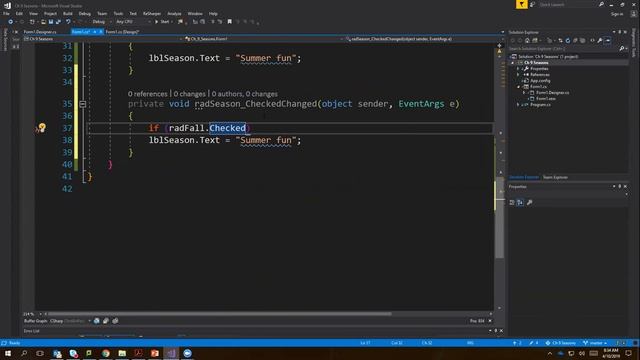Switch to the Form1.Designer.cs tab
Screen dimensions: 640x360
pos(40,31)
